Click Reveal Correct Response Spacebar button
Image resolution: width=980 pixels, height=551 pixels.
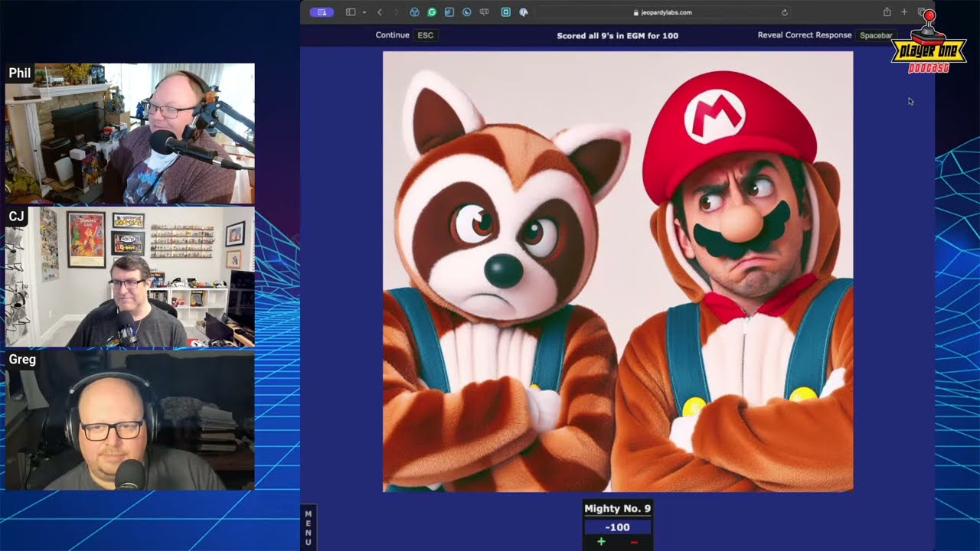(827, 35)
